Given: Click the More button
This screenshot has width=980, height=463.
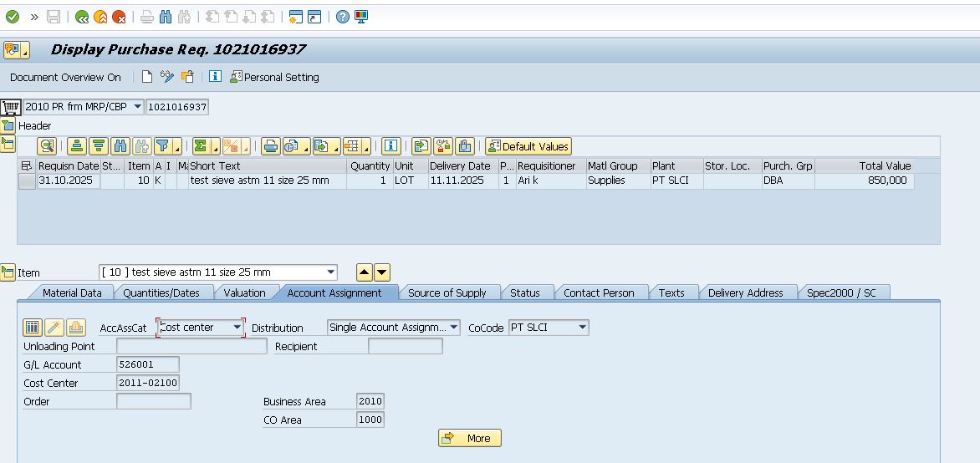Looking at the screenshot, I should (469, 438).
